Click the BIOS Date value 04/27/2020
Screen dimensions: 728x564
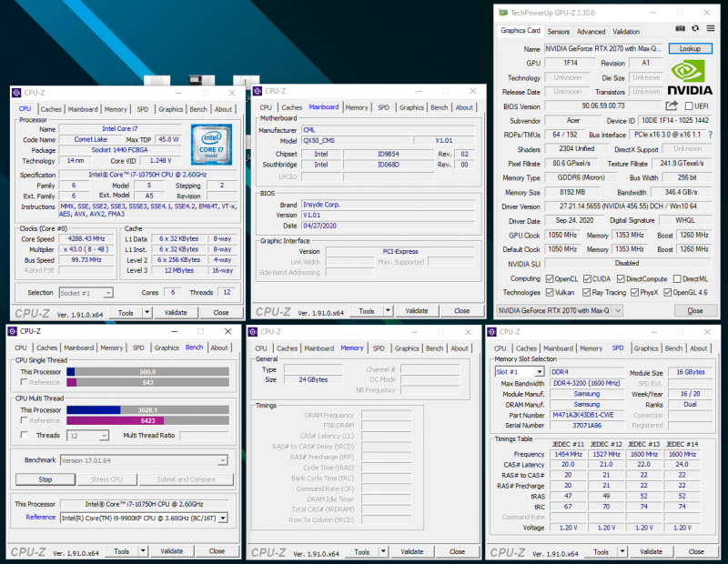[x=389, y=226]
